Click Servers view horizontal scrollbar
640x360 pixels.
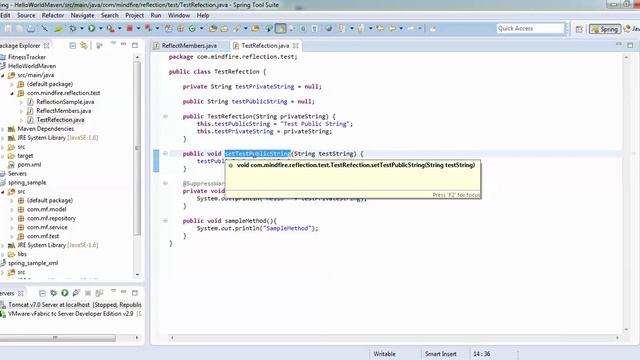[x=57, y=338]
